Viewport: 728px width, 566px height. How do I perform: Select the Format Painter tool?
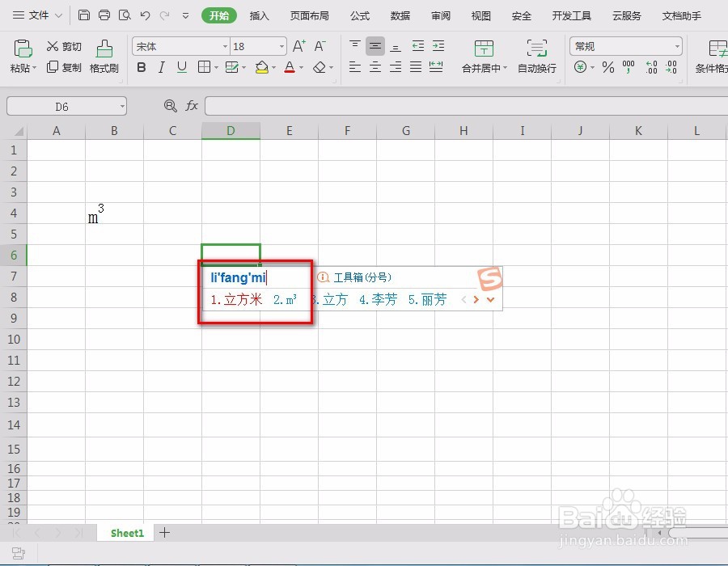point(104,57)
